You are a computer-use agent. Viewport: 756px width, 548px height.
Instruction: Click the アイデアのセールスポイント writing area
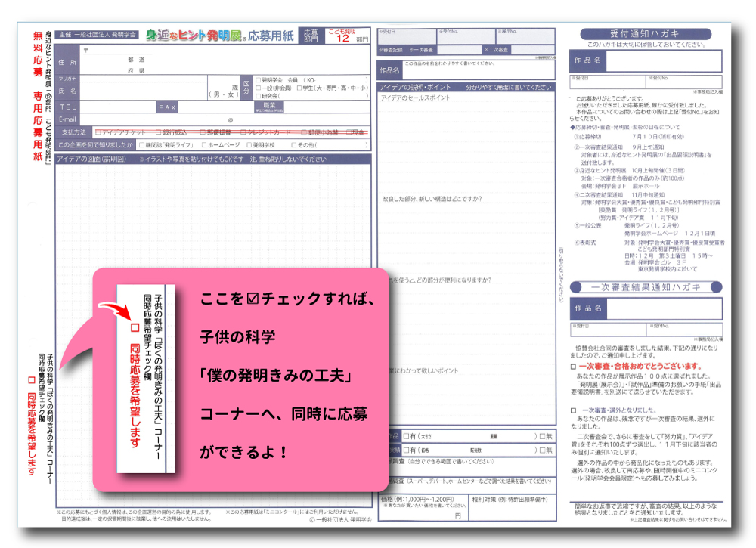[x=465, y=144]
